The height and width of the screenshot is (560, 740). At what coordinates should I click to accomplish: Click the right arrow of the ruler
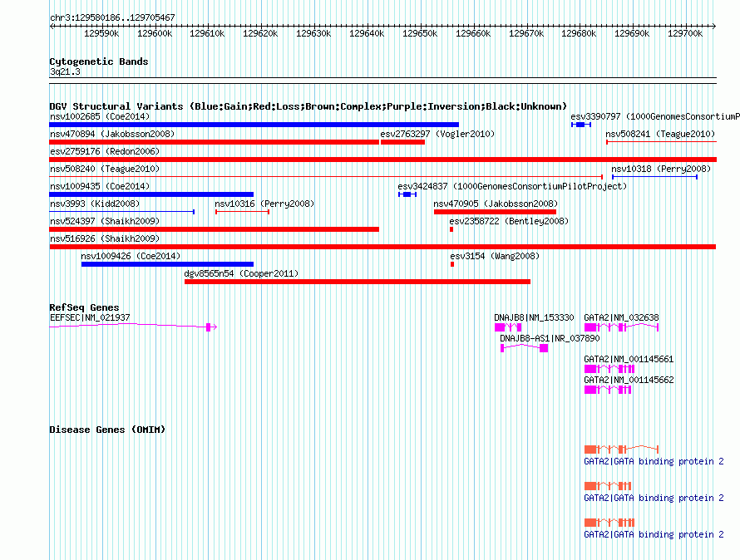pyautogui.click(x=713, y=26)
